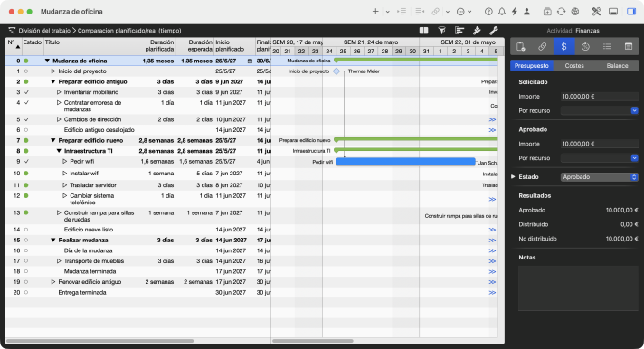The image size is (644, 349).
Task: Click Inicio planificado column header
Action: (x=234, y=45)
